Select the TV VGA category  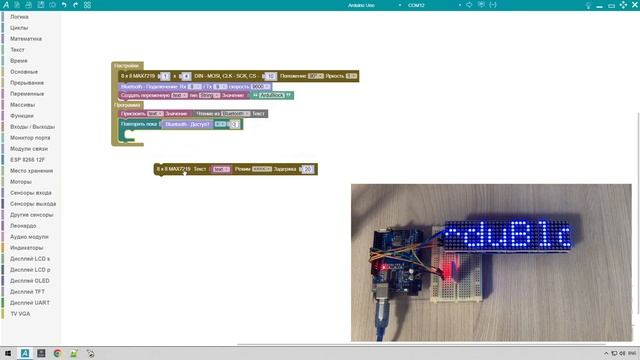[x=20, y=314]
